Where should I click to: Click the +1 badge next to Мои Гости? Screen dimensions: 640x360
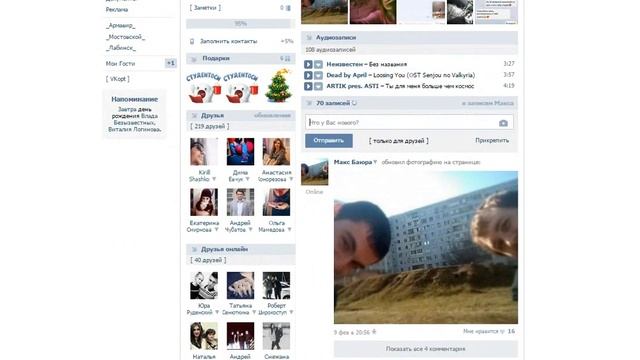click(x=171, y=63)
